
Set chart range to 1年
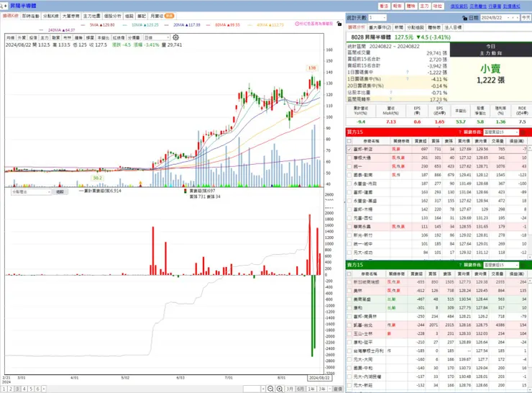pos(311,389)
